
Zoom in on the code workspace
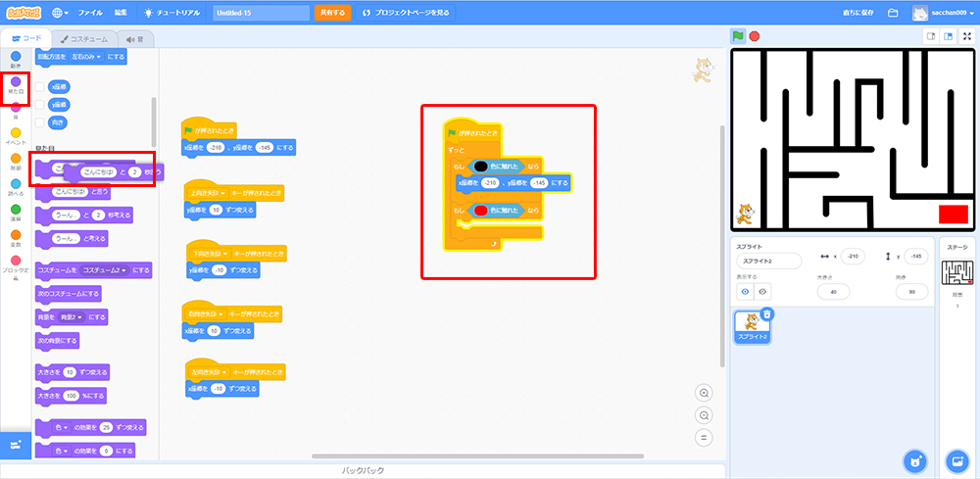coord(703,393)
